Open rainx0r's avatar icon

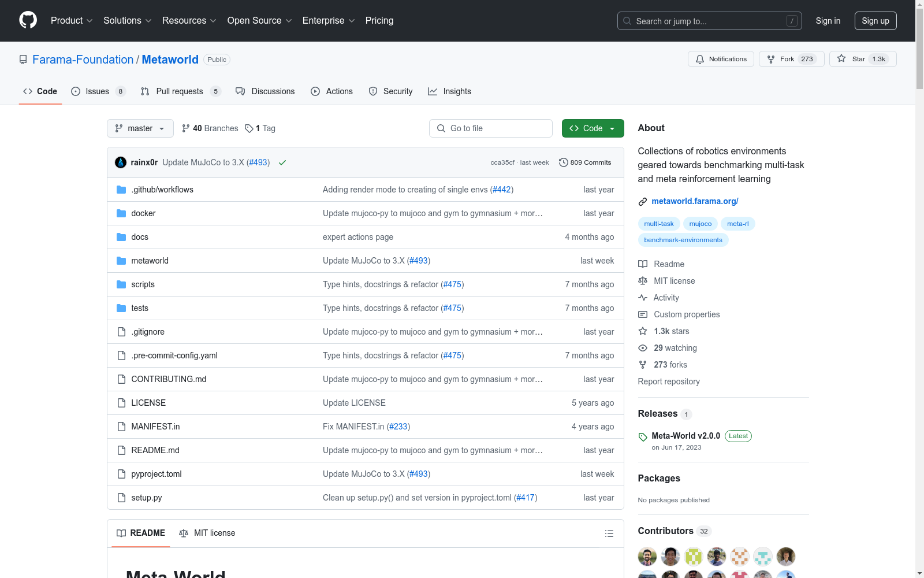click(121, 162)
